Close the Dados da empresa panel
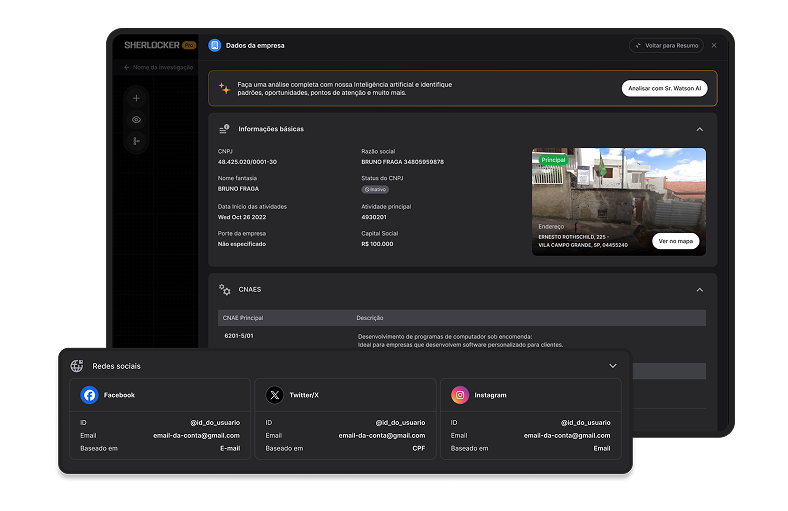Screen dimensions: 788x511 (714, 45)
